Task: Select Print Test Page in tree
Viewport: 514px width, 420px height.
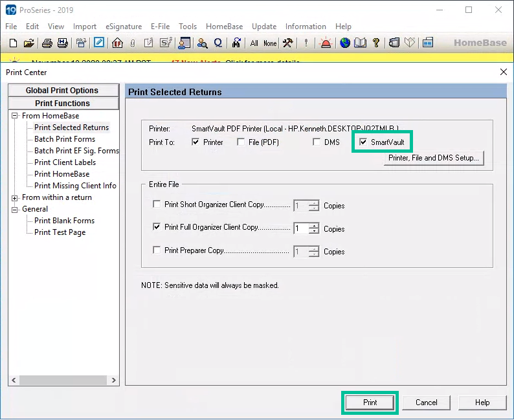Action: pos(60,232)
